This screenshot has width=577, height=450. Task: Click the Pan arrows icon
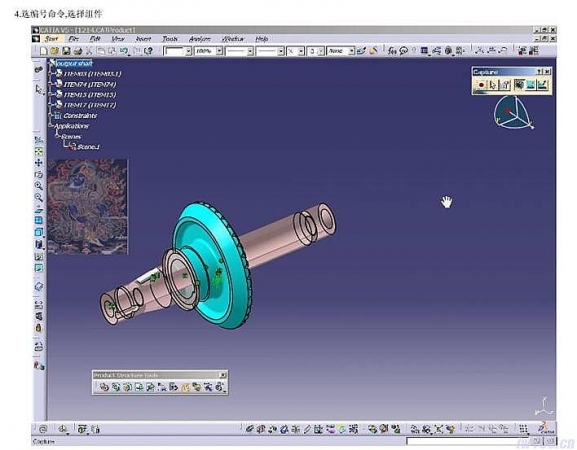coord(39,163)
